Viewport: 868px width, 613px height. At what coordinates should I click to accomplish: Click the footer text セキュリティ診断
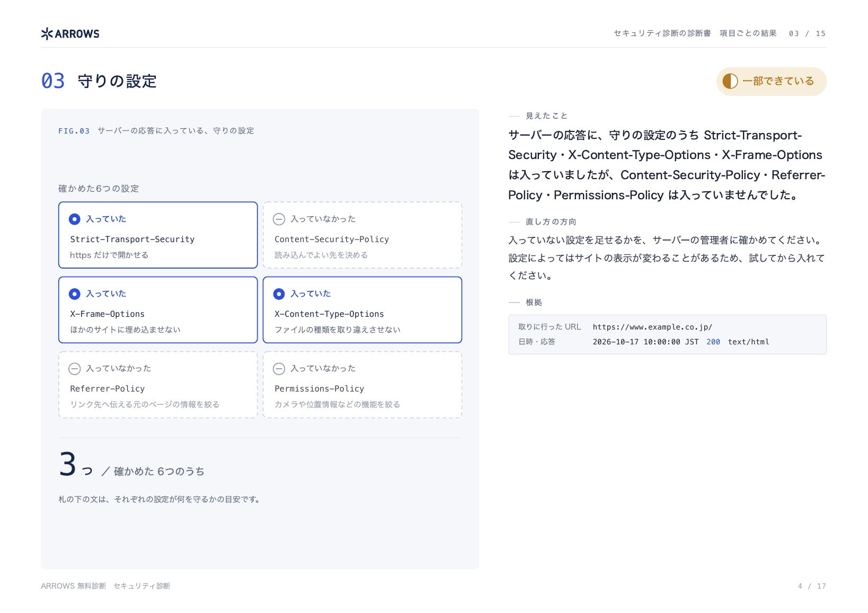tap(142, 586)
